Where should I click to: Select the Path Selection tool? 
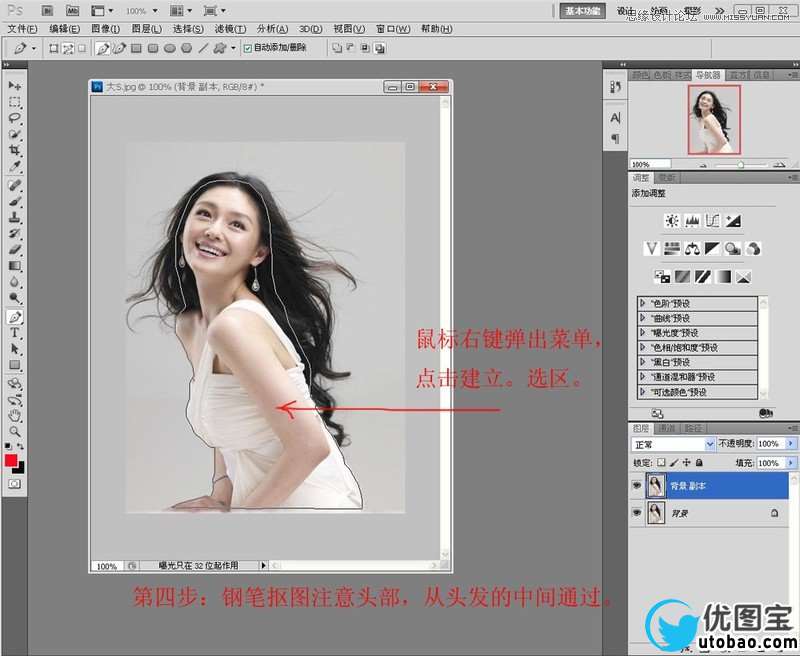(15, 349)
